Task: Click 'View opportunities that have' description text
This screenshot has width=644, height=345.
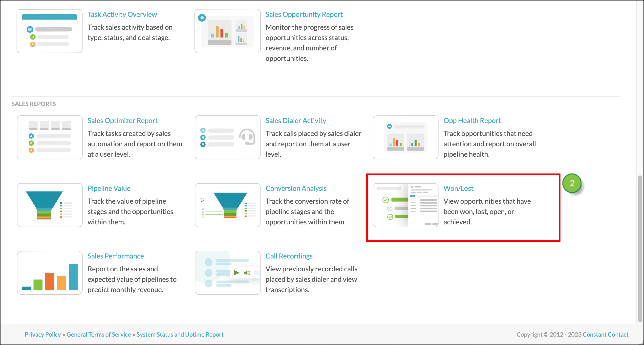Action: click(x=487, y=201)
